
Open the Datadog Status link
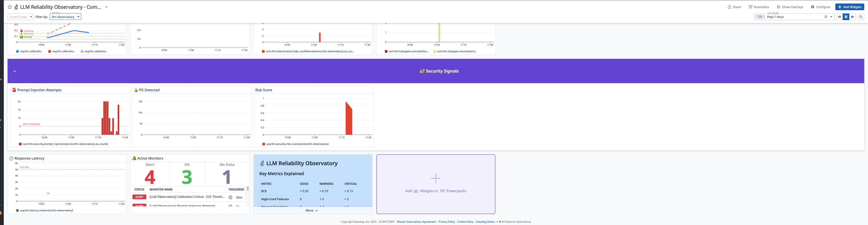pyautogui.click(x=485, y=222)
